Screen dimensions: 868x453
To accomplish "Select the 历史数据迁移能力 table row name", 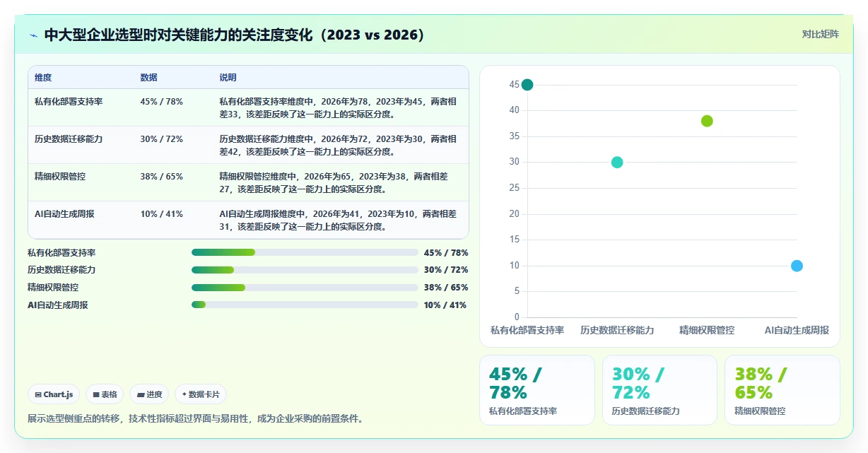I will (69, 139).
